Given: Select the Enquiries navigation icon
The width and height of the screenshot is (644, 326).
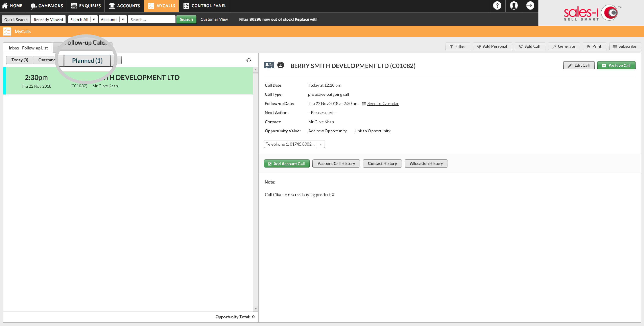Looking at the screenshot, I should coord(74,6).
